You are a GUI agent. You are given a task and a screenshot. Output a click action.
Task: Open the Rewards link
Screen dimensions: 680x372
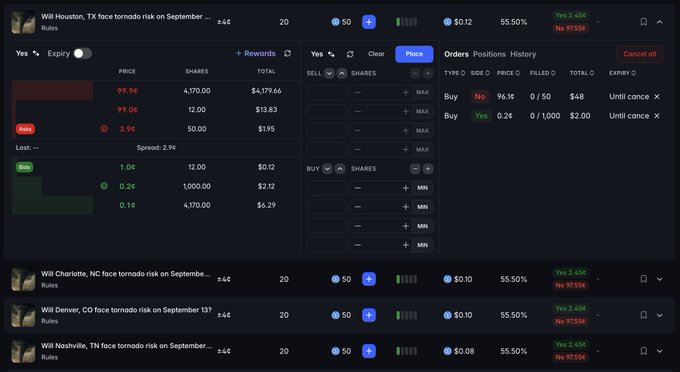tap(255, 53)
